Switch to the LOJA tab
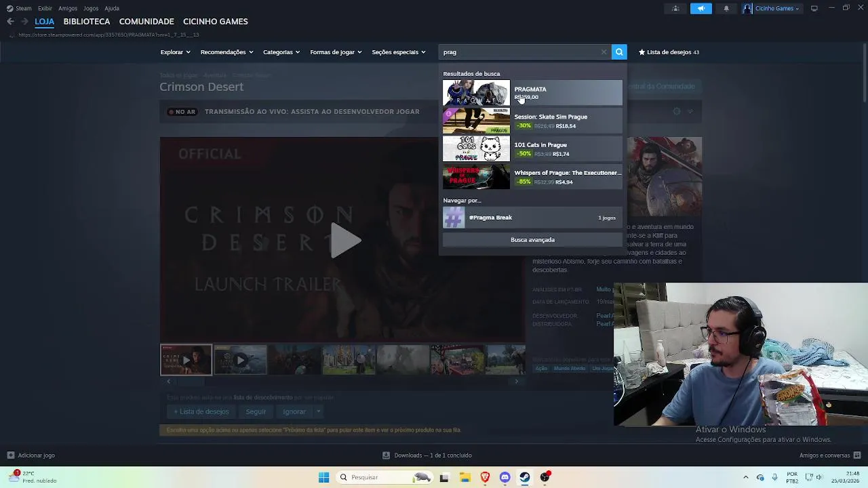 pyautogui.click(x=45, y=22)
